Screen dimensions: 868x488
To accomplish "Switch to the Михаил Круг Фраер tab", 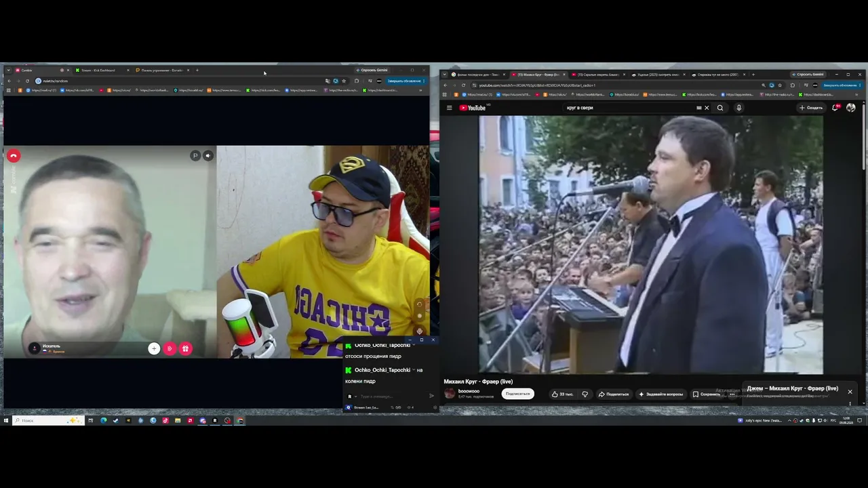I will (538, 75).
